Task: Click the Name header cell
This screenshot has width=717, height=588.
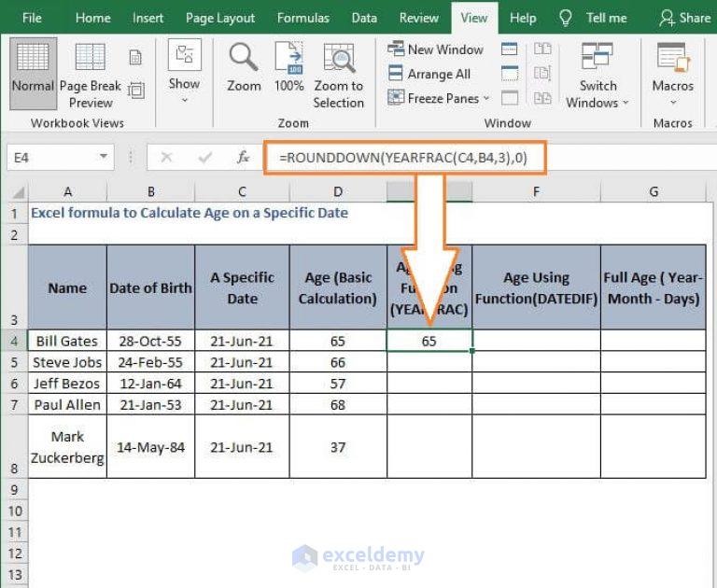Action: (67, 287)
